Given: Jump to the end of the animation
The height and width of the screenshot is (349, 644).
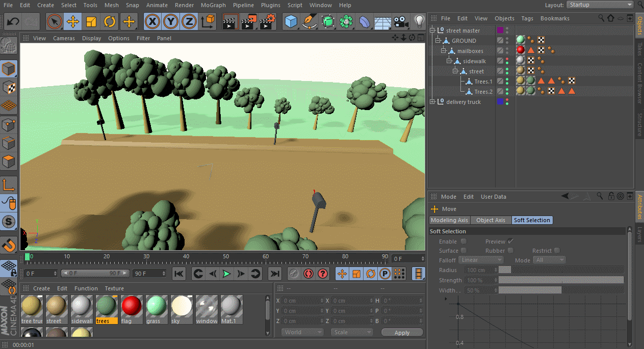Looking at the screenshot, I should [275, 274].
